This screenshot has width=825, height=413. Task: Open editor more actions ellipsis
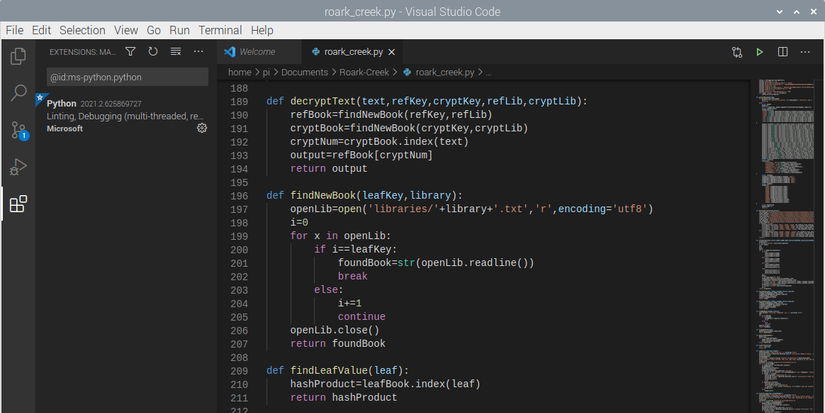pos(805,52)
